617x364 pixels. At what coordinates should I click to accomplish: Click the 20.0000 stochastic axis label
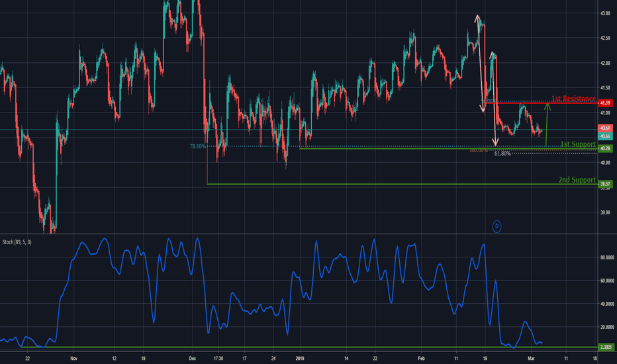pos(607,328)
